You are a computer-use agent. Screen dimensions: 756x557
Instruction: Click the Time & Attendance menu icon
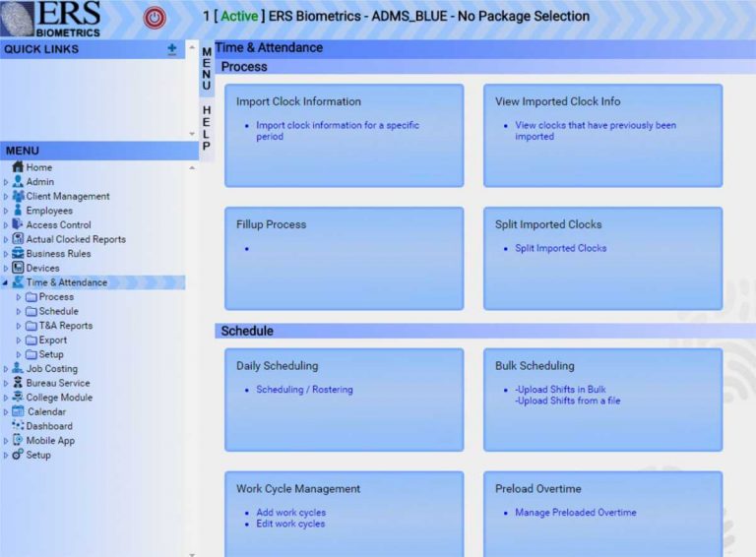[18, 282]
